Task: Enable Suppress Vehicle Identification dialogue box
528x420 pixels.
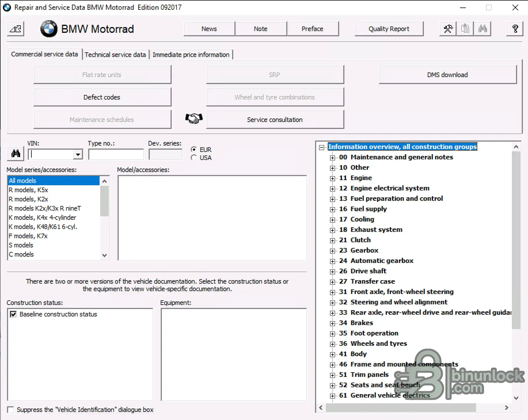Action: click(10, 410)
